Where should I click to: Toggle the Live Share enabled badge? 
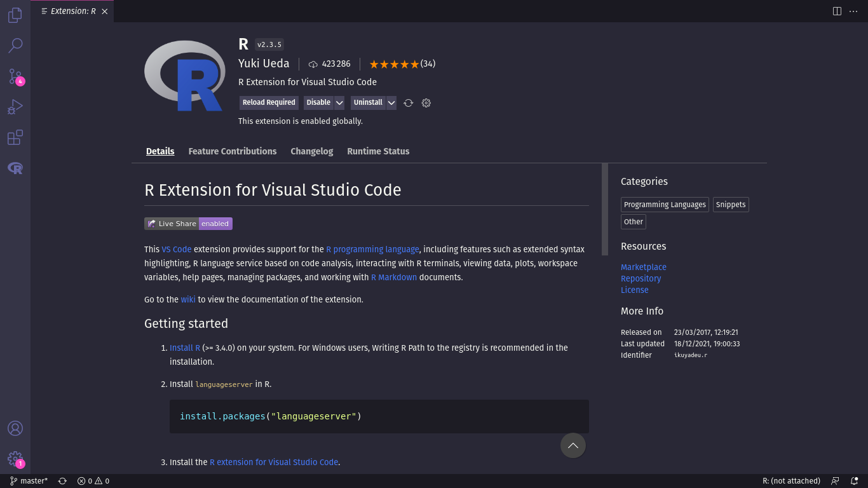(x=215, y=223)
